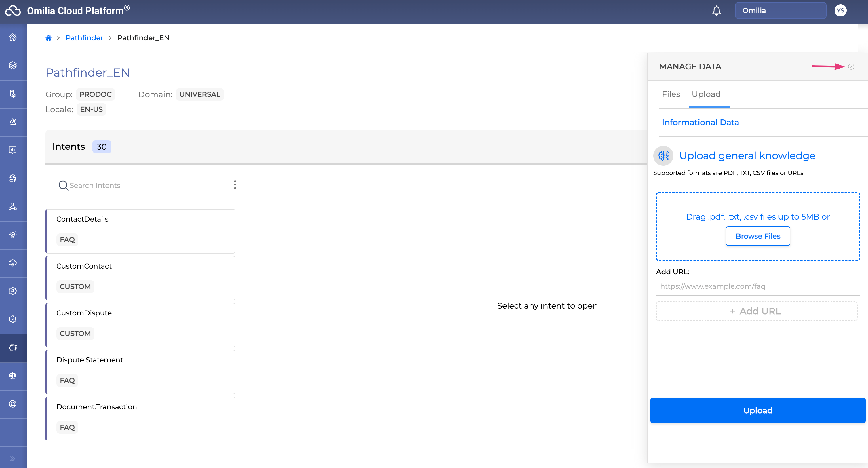
Task: Open the CustomDispute intent card
Action: pyautogui.click(x=140, y=325)
